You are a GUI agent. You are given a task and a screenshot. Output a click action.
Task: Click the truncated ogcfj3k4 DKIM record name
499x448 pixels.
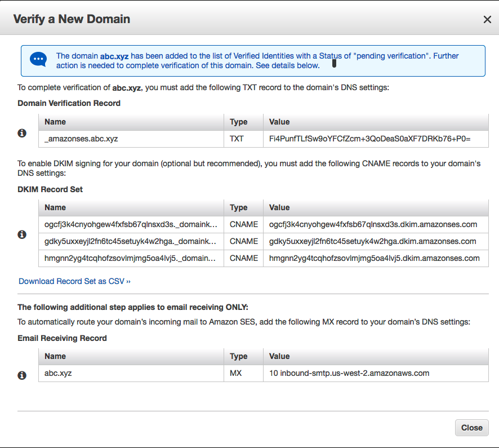click(x=131, y=224)
